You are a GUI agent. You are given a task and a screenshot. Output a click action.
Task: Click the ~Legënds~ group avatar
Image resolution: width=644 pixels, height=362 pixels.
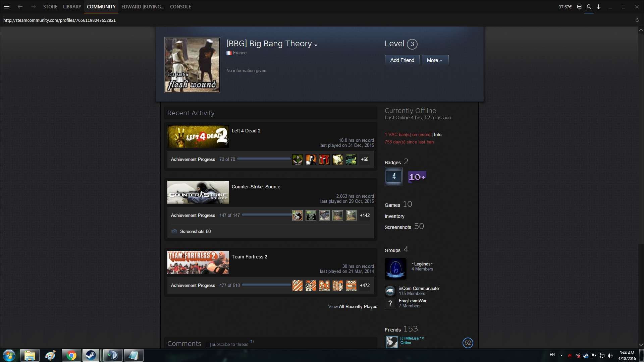click(395, 269)
